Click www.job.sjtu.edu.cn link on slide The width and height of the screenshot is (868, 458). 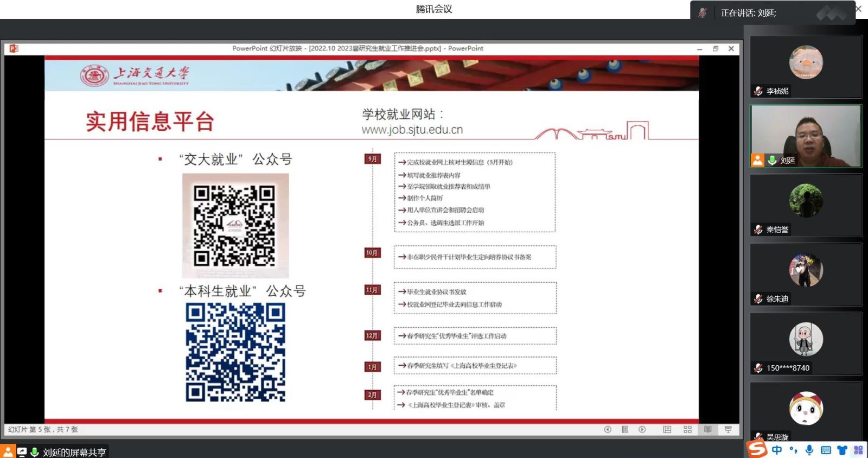[x=412, y=130]
